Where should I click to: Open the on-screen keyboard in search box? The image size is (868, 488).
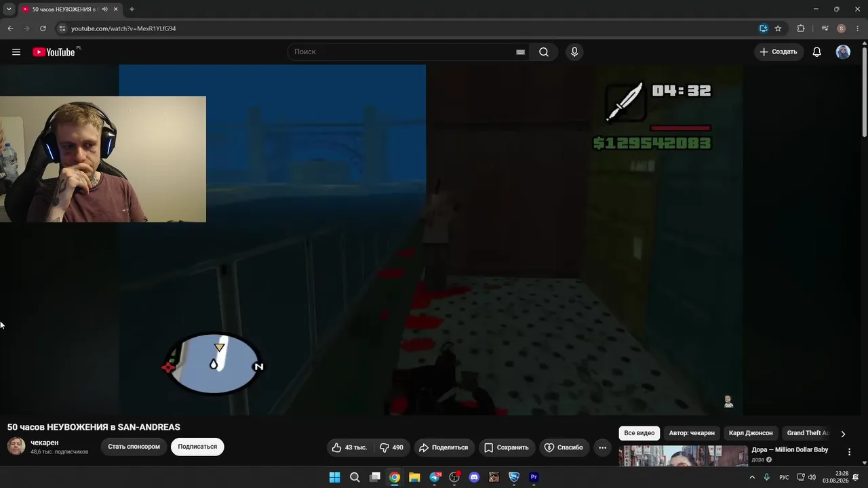(520, 52)
